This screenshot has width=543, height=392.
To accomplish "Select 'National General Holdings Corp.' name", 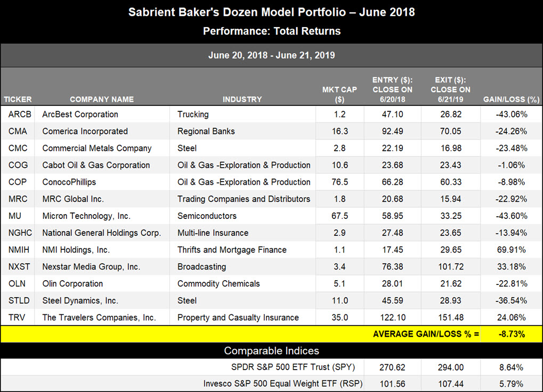I will tap(101, 233).
